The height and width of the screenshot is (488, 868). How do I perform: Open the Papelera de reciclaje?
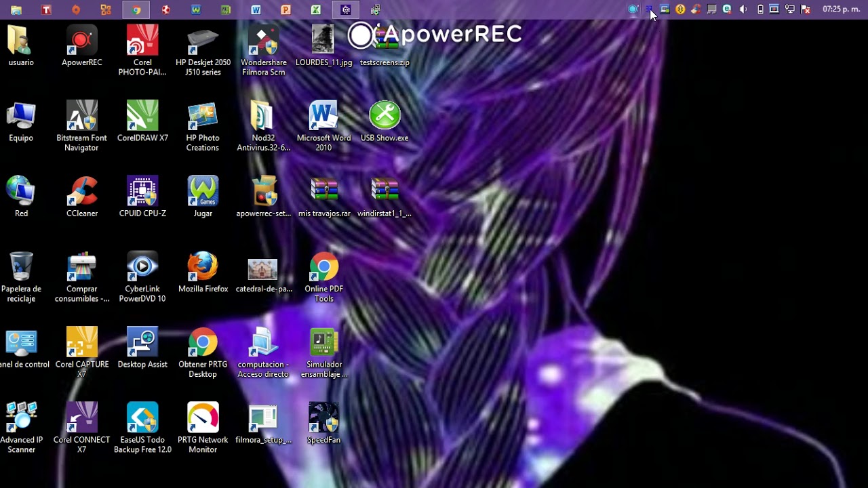[21, 277]
